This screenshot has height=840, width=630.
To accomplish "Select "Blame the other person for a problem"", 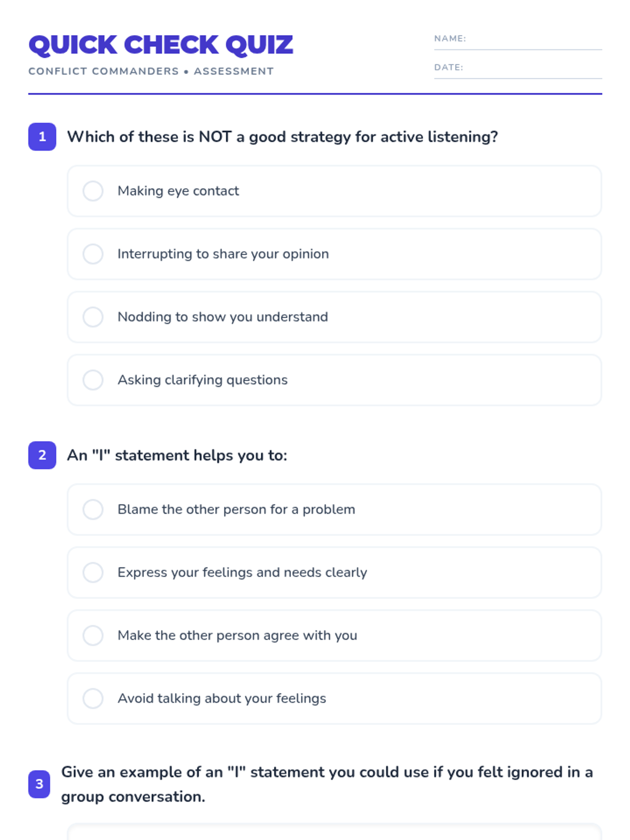I will pos(93,509).
